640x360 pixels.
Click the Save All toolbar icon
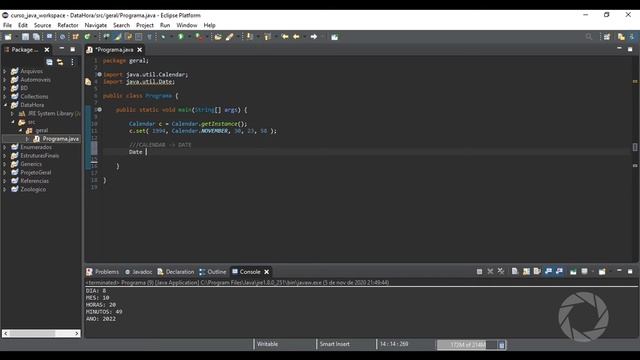pos(36,37)
